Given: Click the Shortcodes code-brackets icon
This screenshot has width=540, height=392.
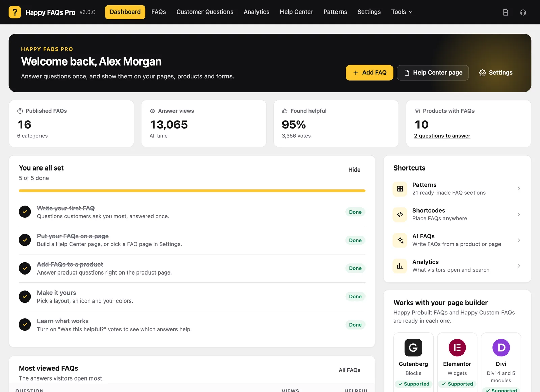Looking at the screenshot, I should [400, 214].
